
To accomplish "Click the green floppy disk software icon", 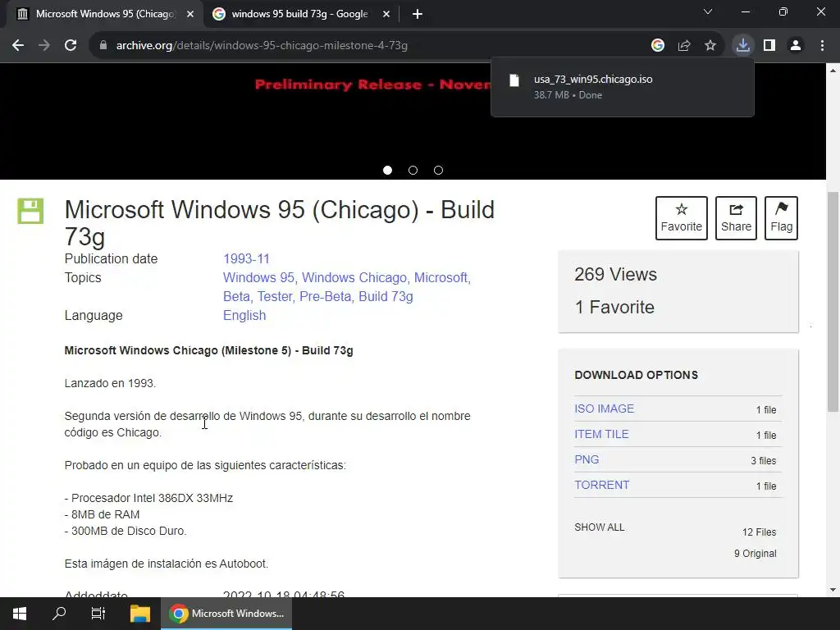I will click(30, 211).
